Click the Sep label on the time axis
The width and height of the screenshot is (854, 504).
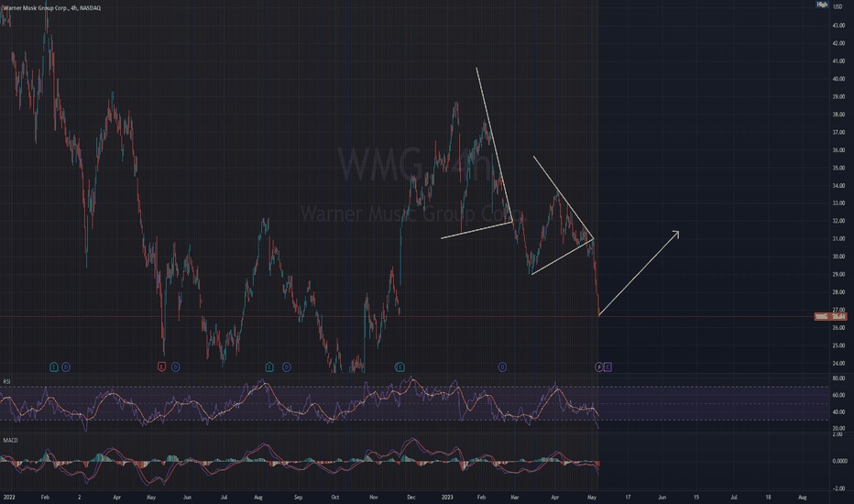[298, 498]
